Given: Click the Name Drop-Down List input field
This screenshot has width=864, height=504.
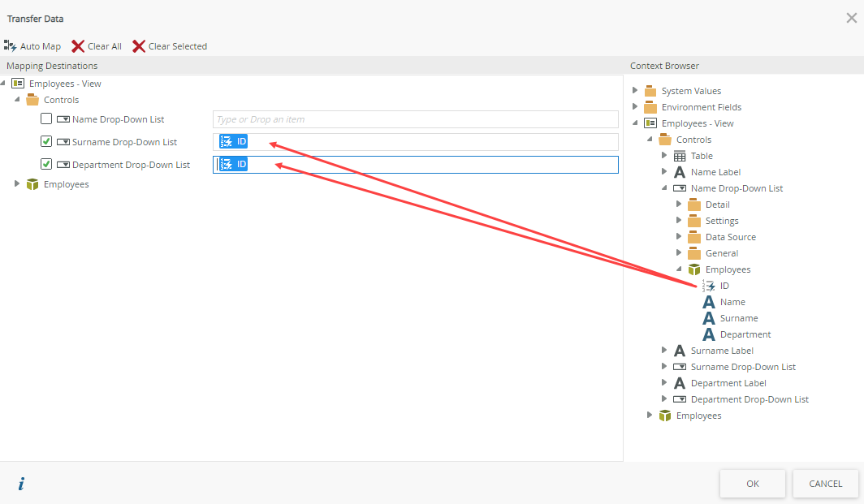Looking at the screenshot, I should click(x=415, y=119).
